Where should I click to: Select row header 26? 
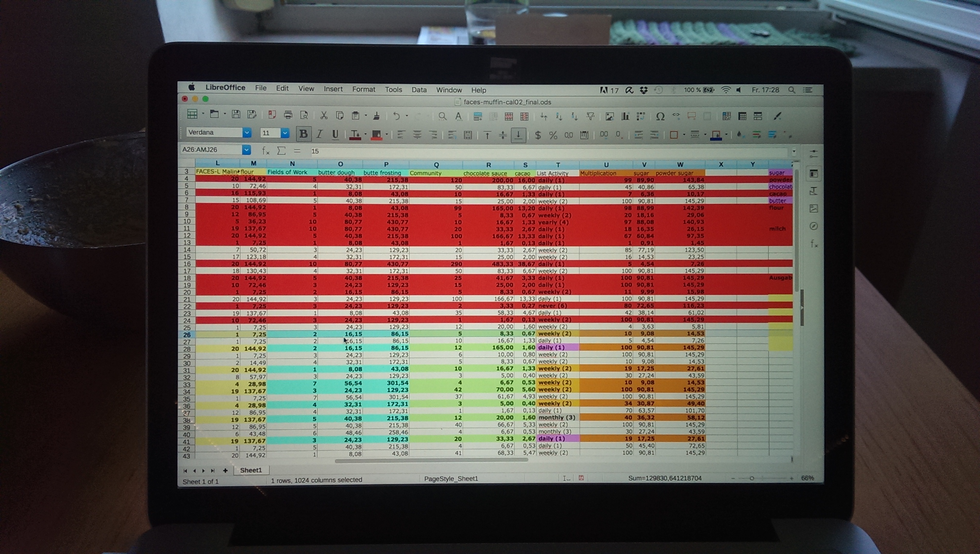click(x=187, y=335)
